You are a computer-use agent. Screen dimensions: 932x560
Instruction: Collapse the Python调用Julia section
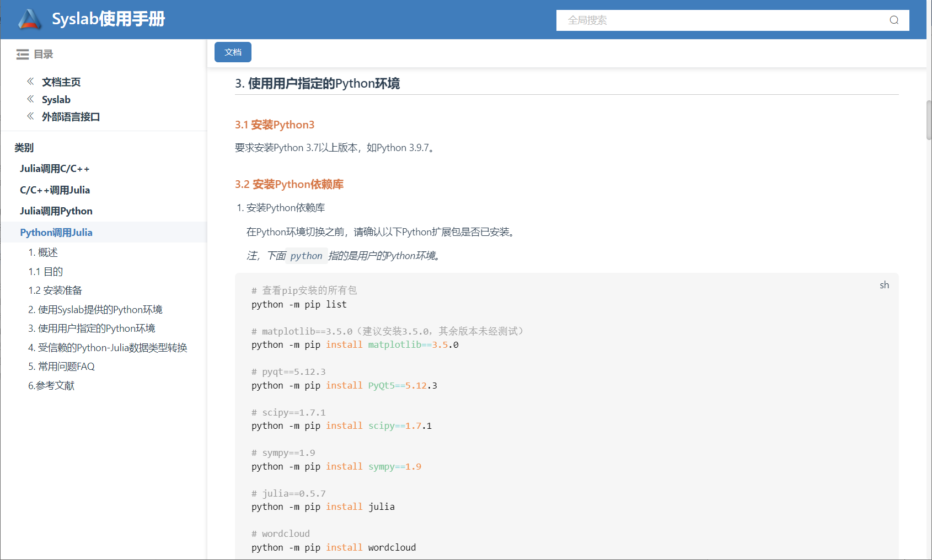point(56,233)
